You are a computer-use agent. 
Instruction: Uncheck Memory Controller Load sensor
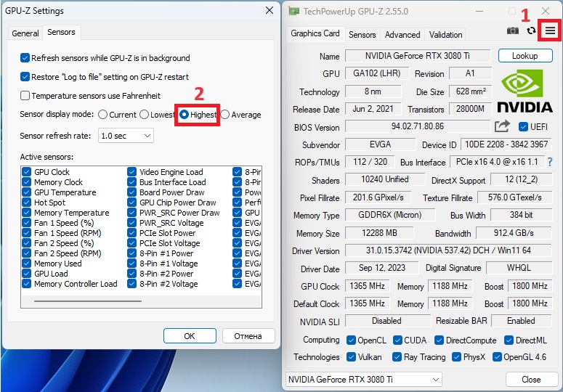tap(26, 283)
